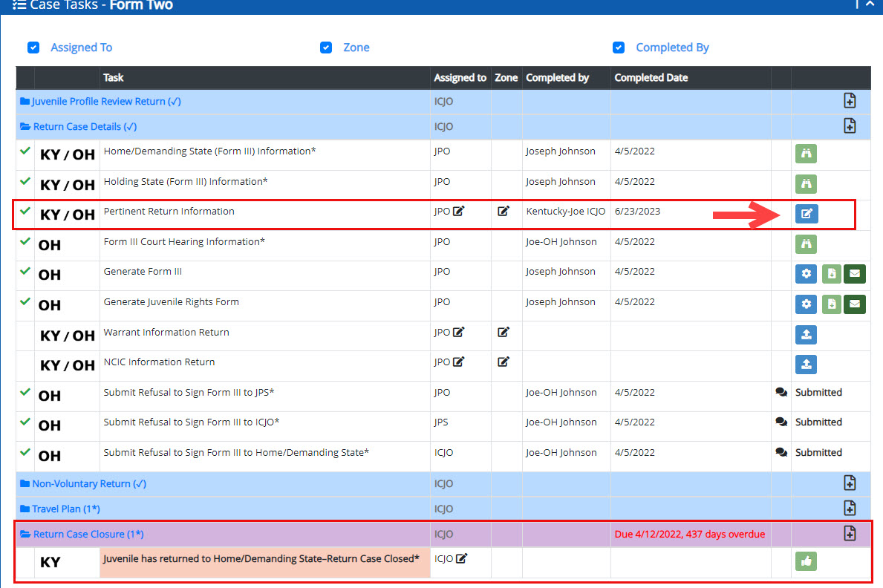Open comments for Refusal to Home/Demanding State
This screenshot has height=588, width=883.
point(781,452)
